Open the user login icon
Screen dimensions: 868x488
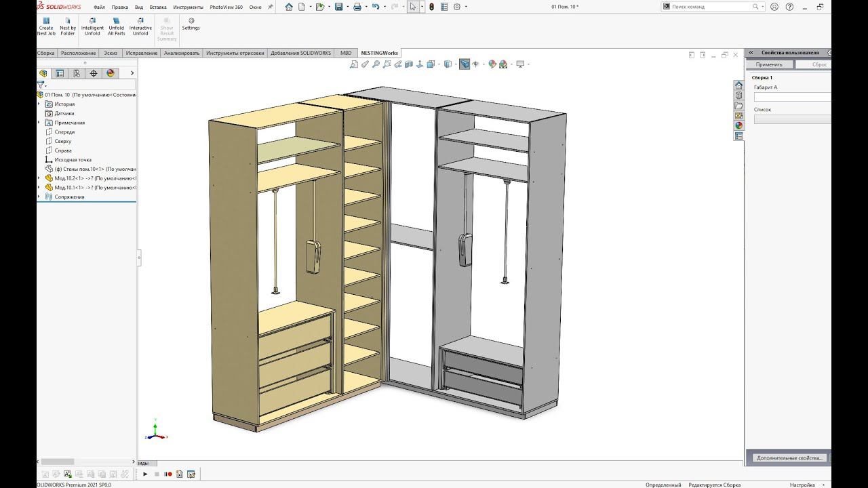point(773,7)
